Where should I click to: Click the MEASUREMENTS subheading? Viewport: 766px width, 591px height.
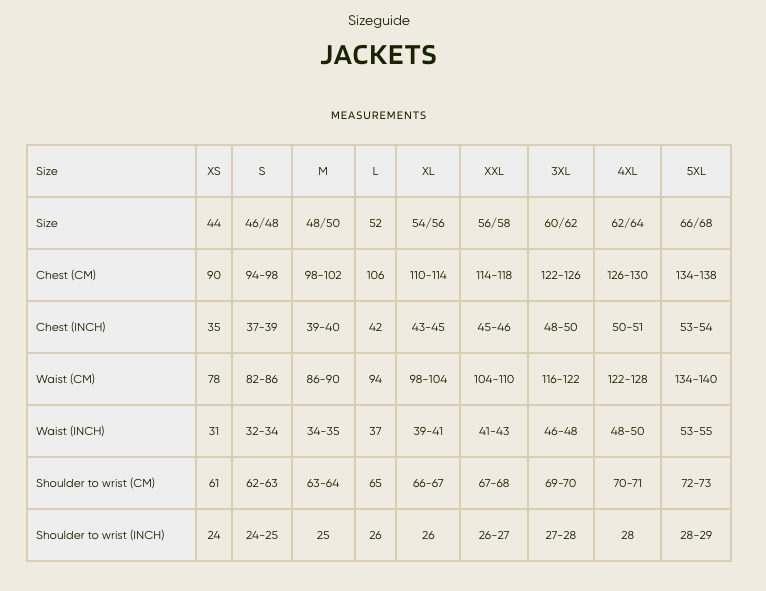[x=379, y=115]
